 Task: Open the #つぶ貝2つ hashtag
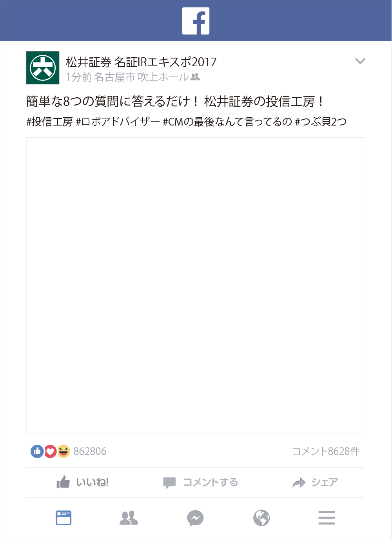[321, 122]
